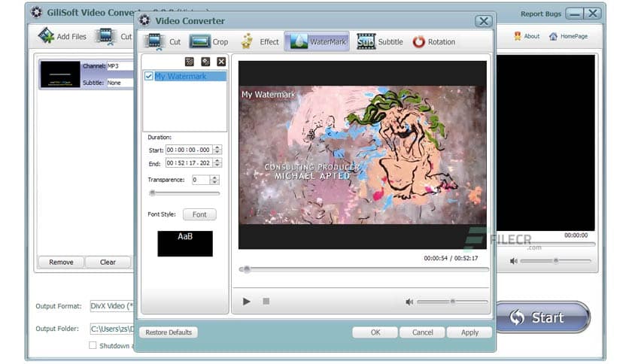
Task: Play the video preview
Action: tap(246, 302)
